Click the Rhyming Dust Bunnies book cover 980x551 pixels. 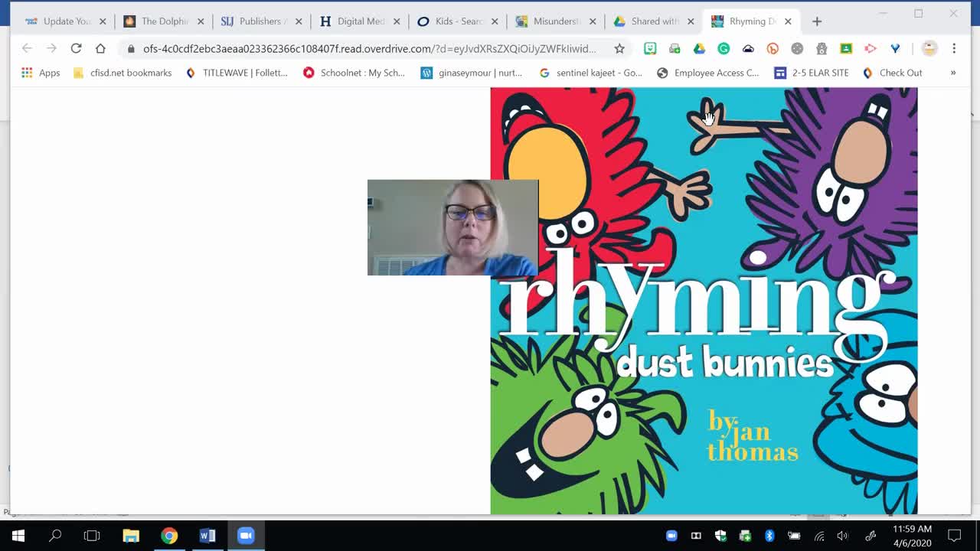(x=704, y=300)
